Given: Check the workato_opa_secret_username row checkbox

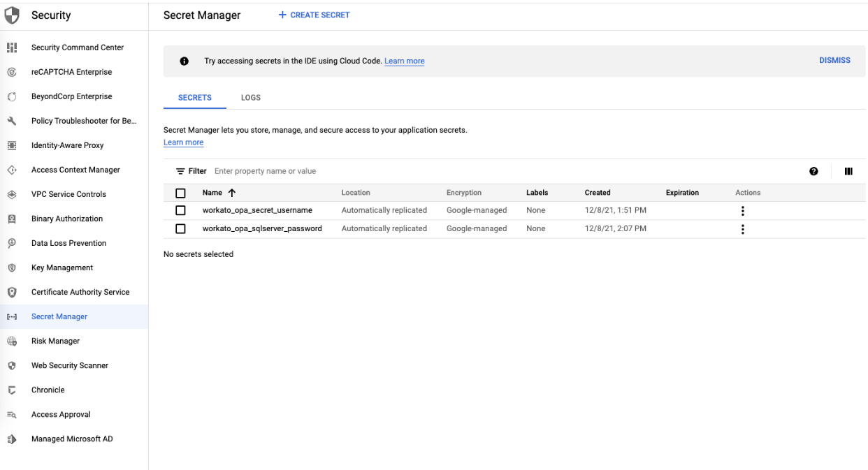Looking at the screenshot, I should click(180, 210).
